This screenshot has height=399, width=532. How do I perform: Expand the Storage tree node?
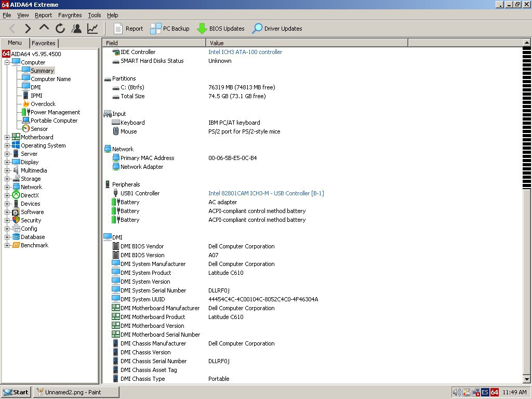[7, 179]
